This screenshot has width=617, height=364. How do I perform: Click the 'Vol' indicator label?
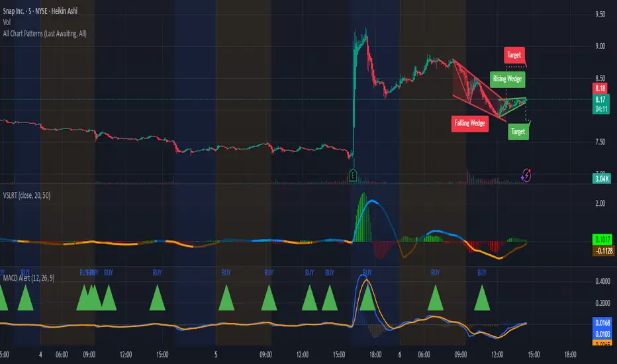coord(7,23)
